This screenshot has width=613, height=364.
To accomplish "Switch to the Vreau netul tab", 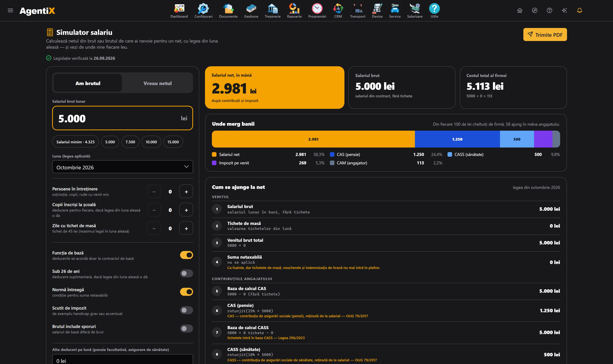I will (x=157, y=83).
